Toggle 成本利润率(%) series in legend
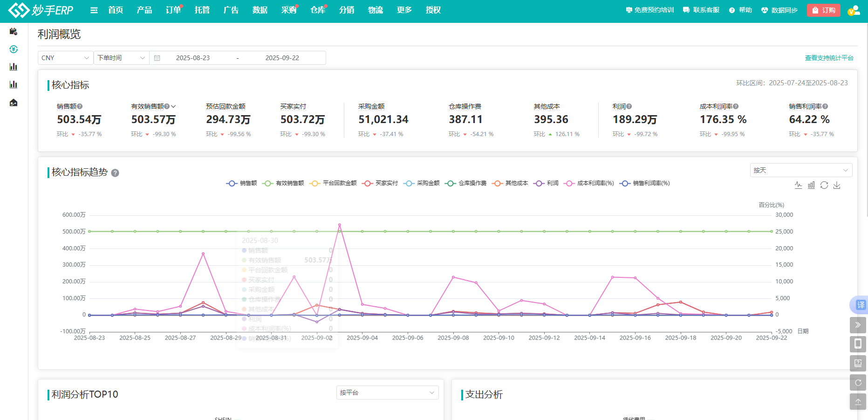868x420 pixels. point(589,183)
